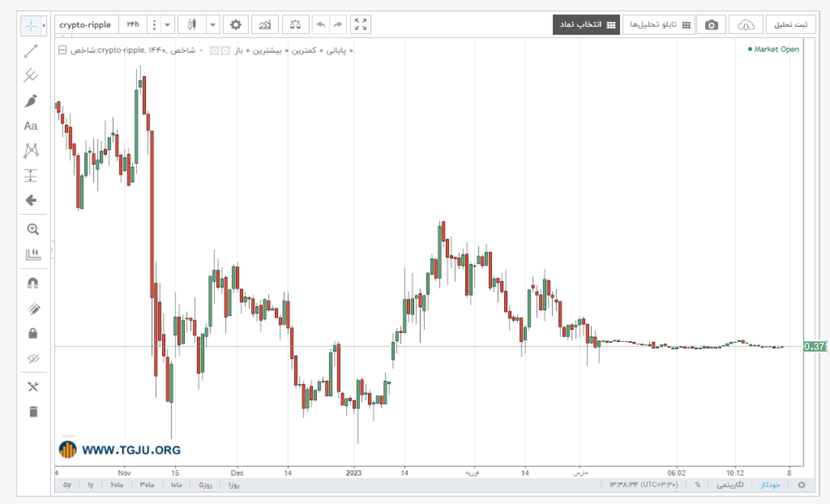Undo the last chart action

coord(321,24)
